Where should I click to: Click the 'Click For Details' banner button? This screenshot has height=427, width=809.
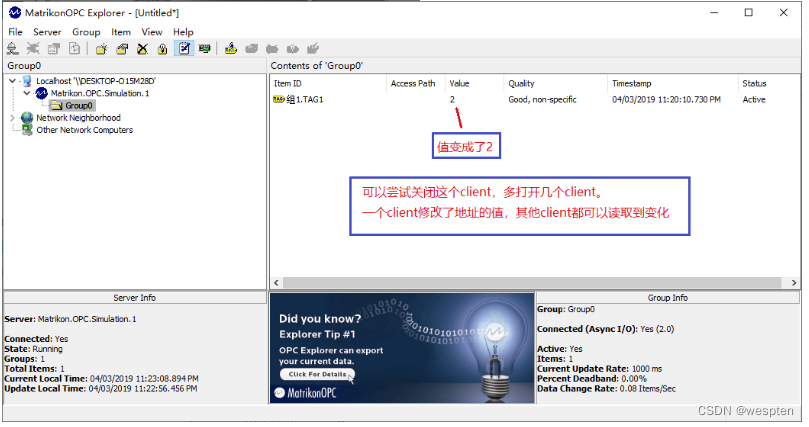point(317,374)
